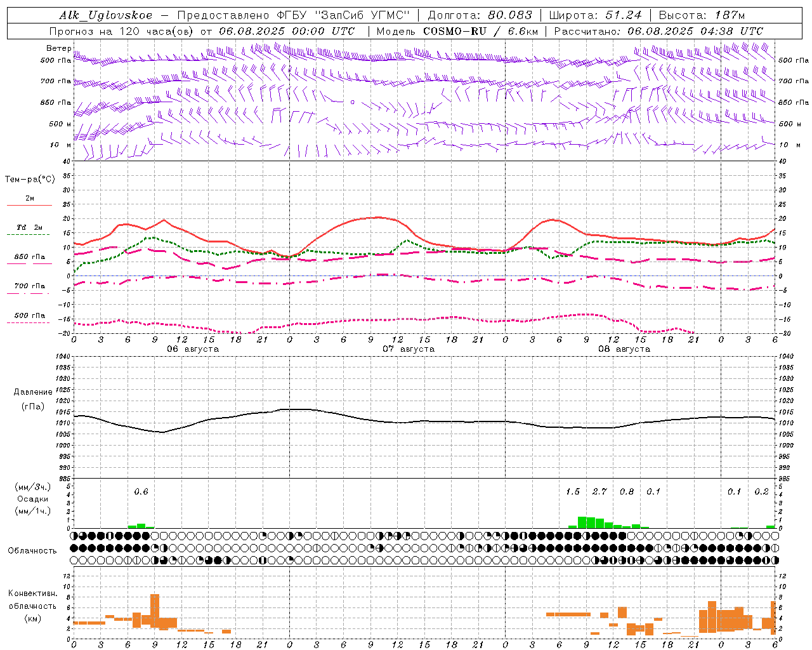Click the station name Alk_Uglovskoe
Screen dimensions: 812x650
[106, 15]
